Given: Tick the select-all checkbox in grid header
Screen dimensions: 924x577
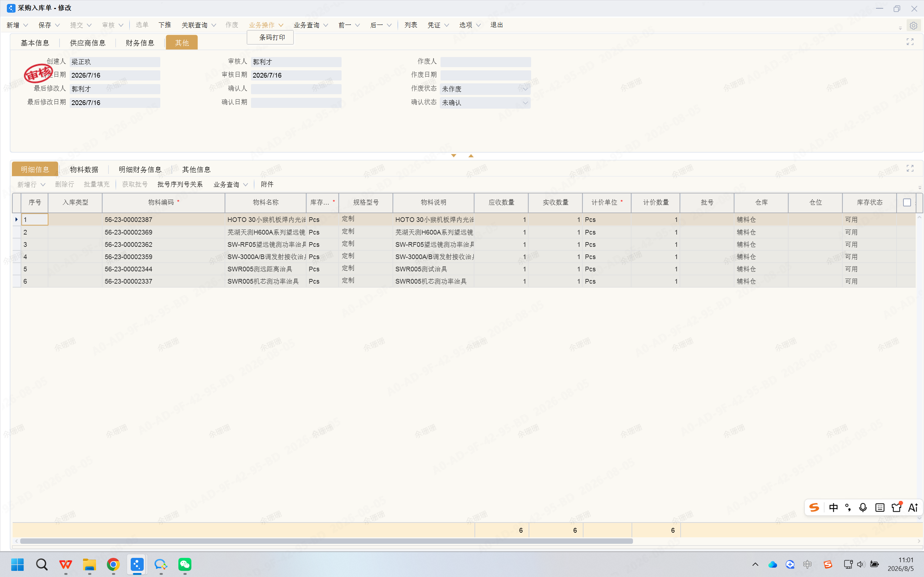Looking at the screenshot, I should point(907,203).
